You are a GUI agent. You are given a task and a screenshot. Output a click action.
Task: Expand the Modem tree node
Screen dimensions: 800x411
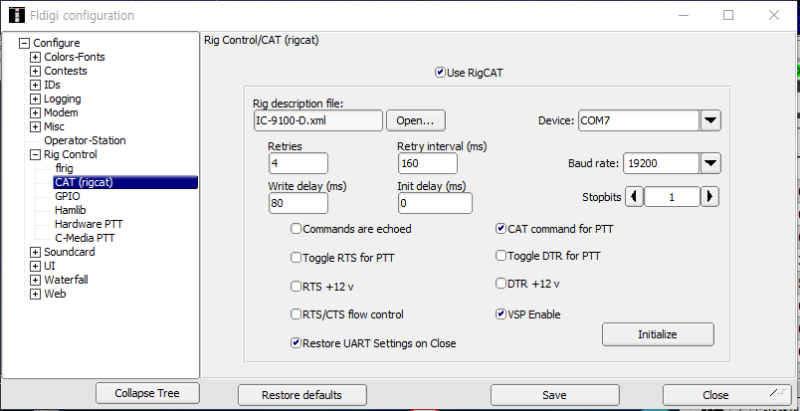coord(35,113)
